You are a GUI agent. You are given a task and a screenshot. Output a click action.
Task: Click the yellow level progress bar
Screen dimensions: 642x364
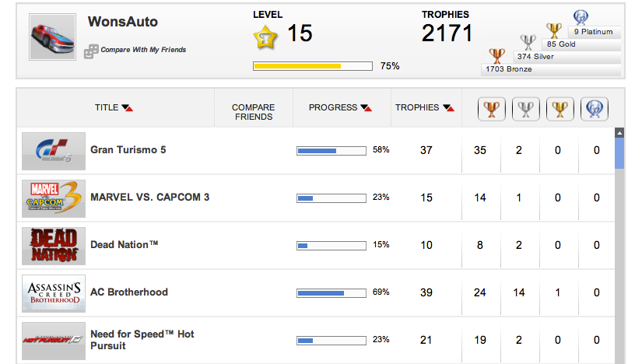[x=311, y=66]
